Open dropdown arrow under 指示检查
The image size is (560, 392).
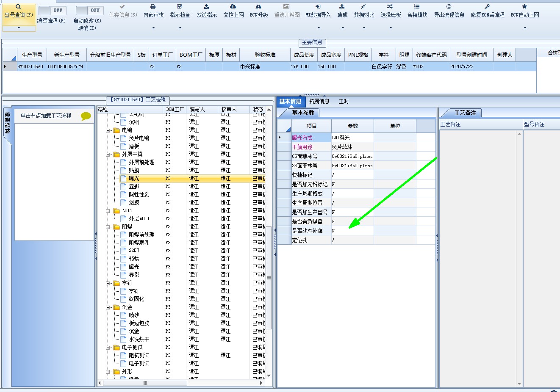point(180,28)
